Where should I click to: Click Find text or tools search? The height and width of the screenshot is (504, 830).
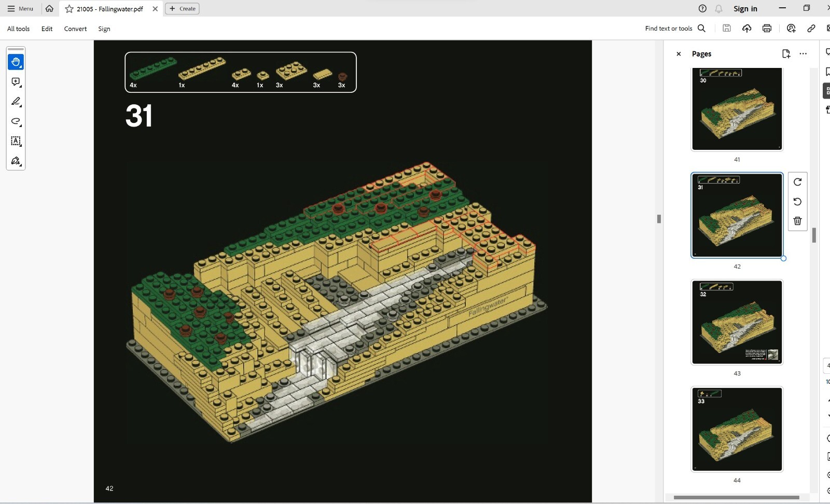(675, 29)
